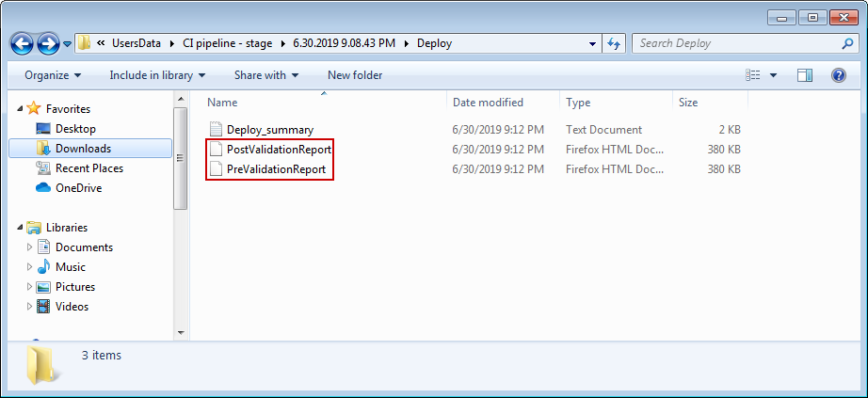
Task: Expand the Videos library
Action: click(x=30, y=307)
